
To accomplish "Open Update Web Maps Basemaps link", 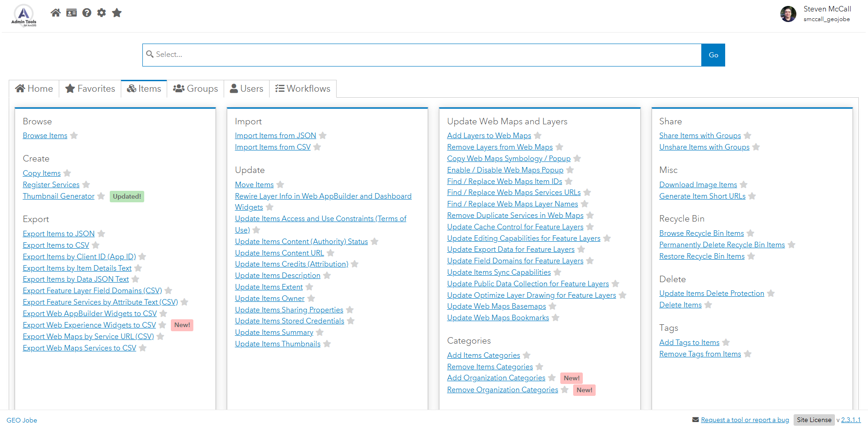I will pyautogui.click(x=496, y=306).
